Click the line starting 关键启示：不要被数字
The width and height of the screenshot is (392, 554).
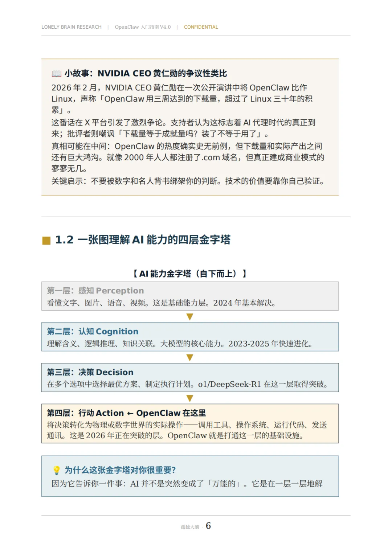tap(188, 181)
